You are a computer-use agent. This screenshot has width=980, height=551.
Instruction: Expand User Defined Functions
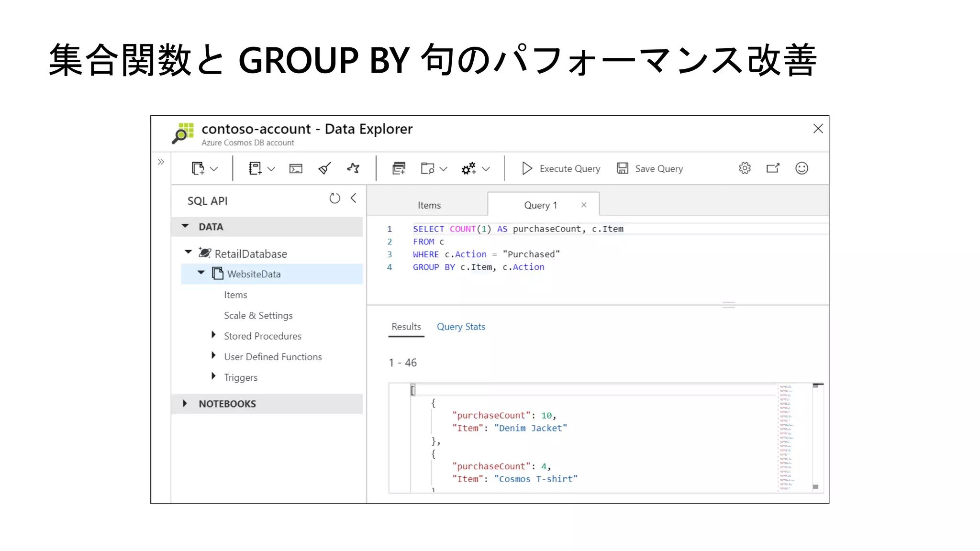(x=213, y=355)
